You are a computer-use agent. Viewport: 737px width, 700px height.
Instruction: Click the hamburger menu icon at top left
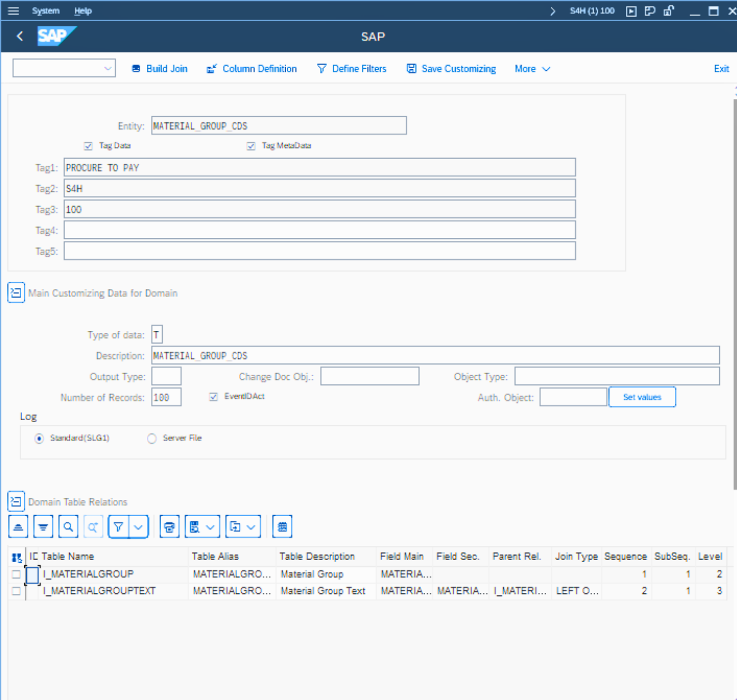14,11
